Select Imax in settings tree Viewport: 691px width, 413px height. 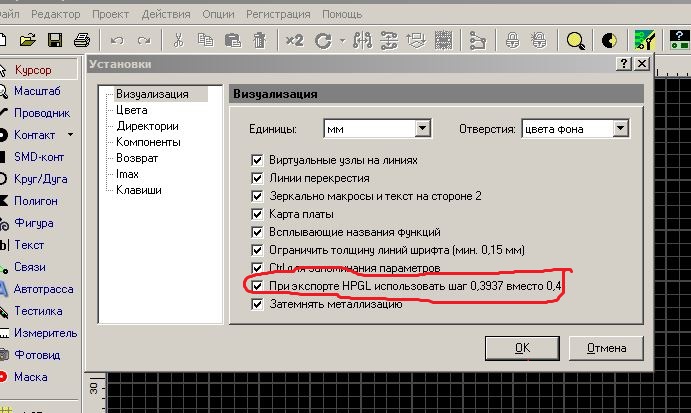(127, 174)
